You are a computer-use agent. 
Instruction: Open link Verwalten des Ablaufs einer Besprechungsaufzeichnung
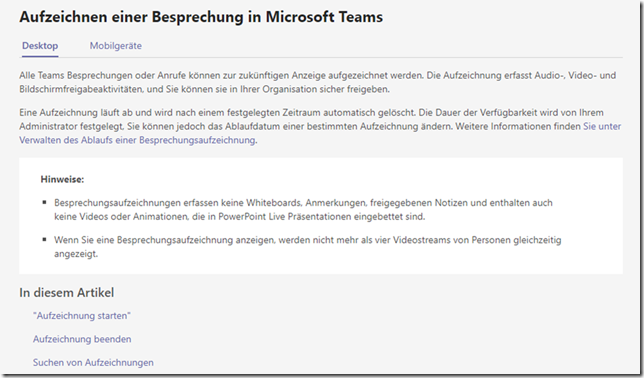tap(137, 140)
